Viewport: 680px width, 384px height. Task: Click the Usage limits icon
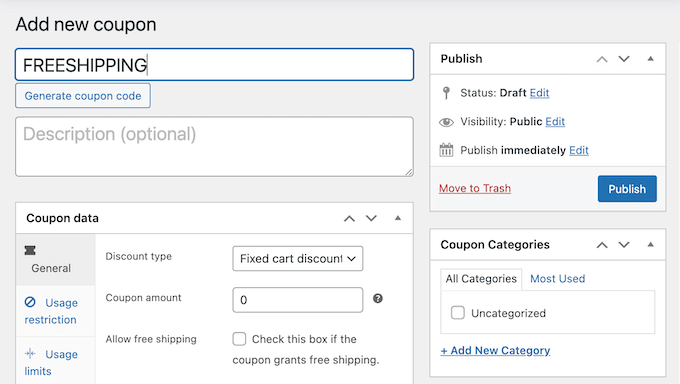(x=30, y=354)
